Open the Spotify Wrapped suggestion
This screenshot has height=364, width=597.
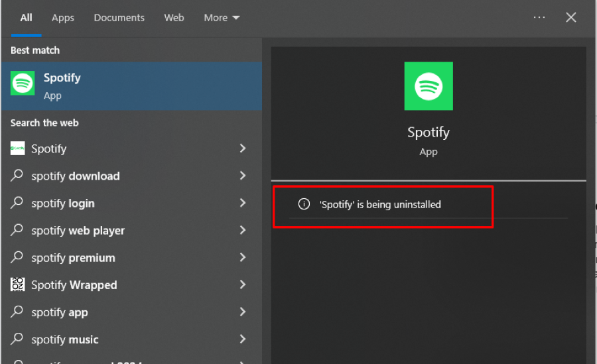click(131, 285)
